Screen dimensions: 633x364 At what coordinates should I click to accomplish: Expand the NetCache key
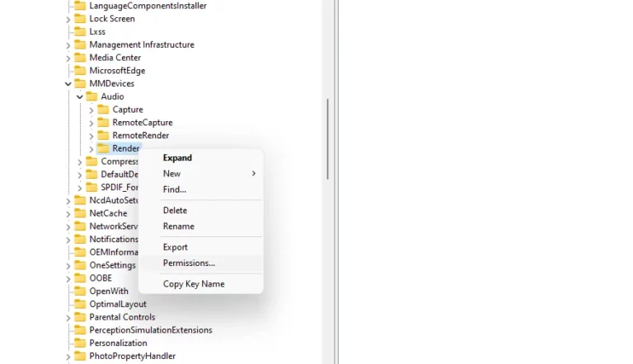(68, 214)
